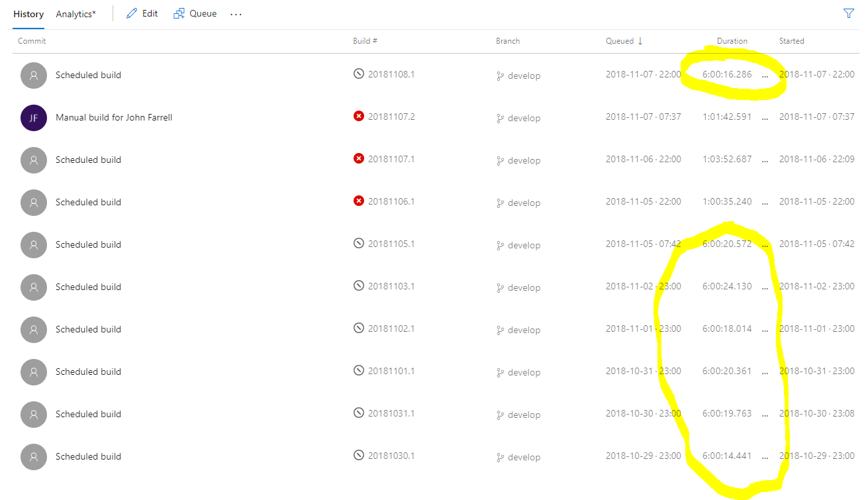Open the filter funnel icon

pos(849,13)
